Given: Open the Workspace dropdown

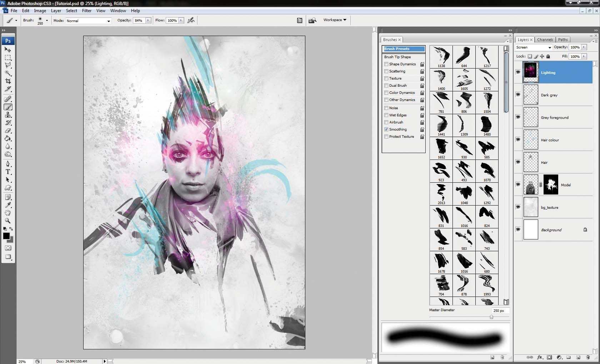Looking at the screenshot, I should tap(335, 20).
